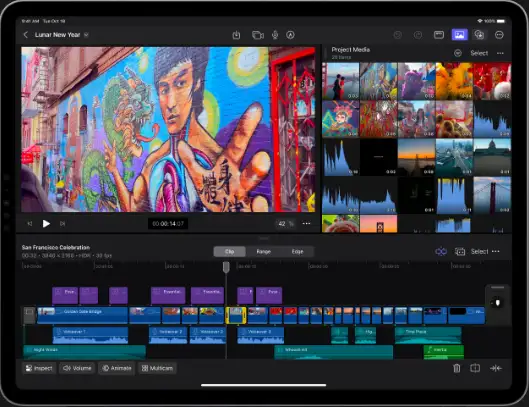Screen dimensions: 529x407
Task: Select the Live Drawing pencil-in-circle icon
Action: coord(290,35)
